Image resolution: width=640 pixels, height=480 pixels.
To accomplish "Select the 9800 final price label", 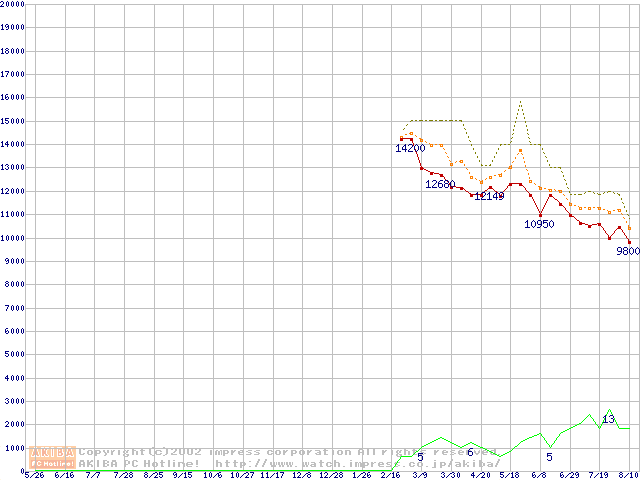I will point(628,252).
